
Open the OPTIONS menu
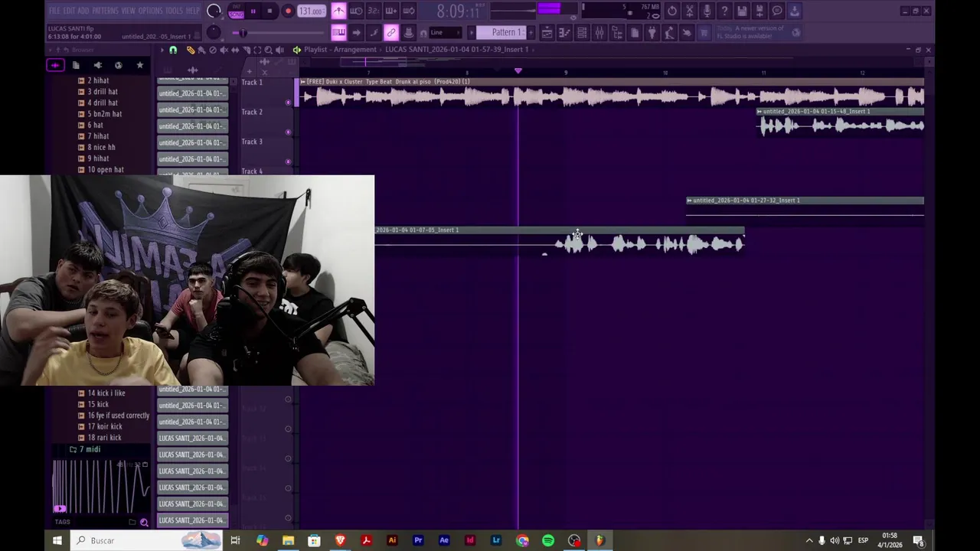pyautogui.click(x=150, y=11)
